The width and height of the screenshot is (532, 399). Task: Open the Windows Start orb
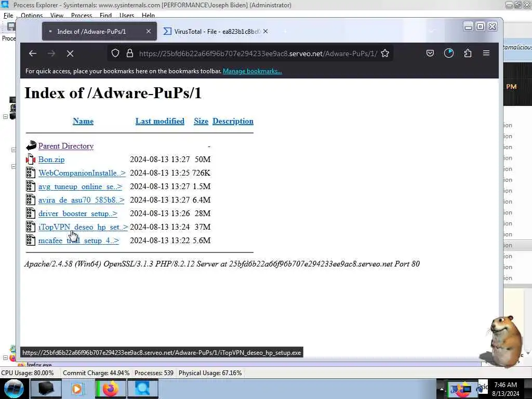[x=14, y=389]
